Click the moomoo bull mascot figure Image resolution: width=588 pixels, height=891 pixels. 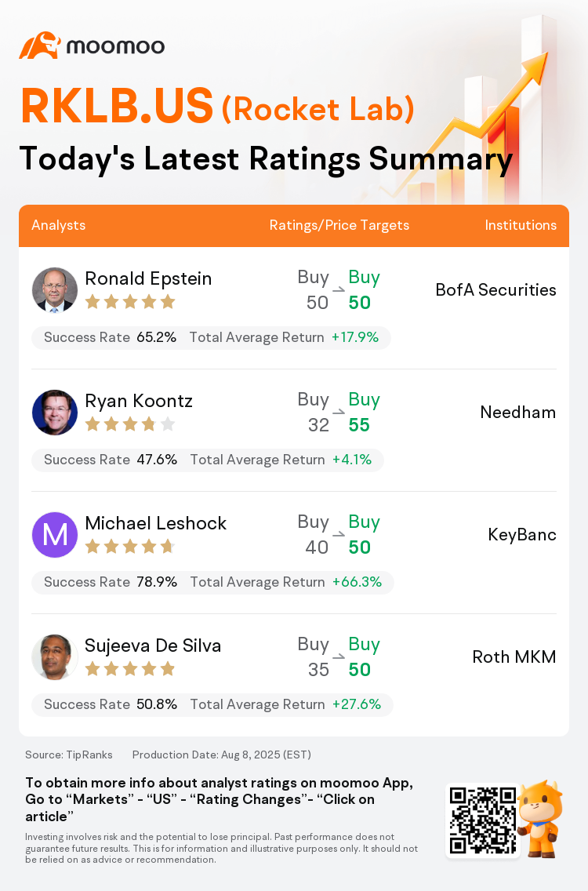(x=541, y=818)
